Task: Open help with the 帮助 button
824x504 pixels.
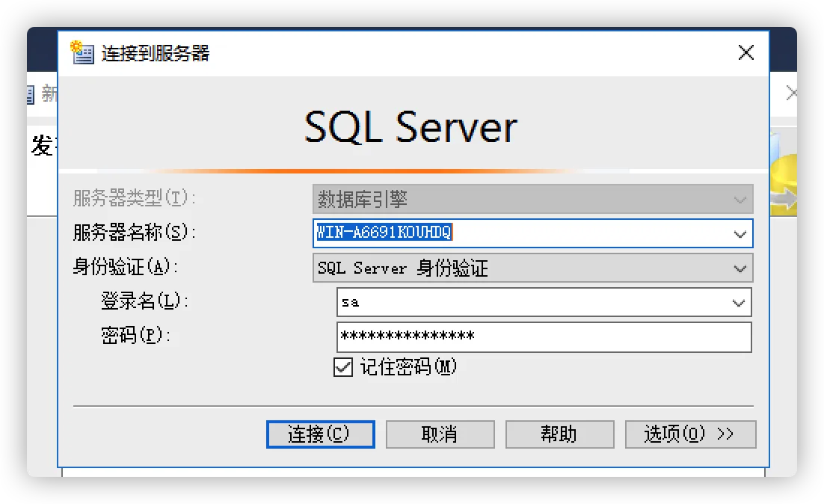Action: 559,434
